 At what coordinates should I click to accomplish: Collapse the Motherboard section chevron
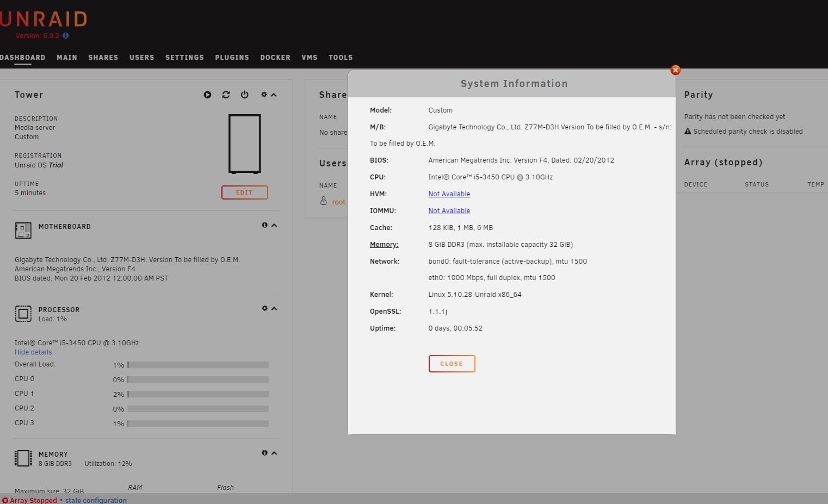tap(274, 225)
